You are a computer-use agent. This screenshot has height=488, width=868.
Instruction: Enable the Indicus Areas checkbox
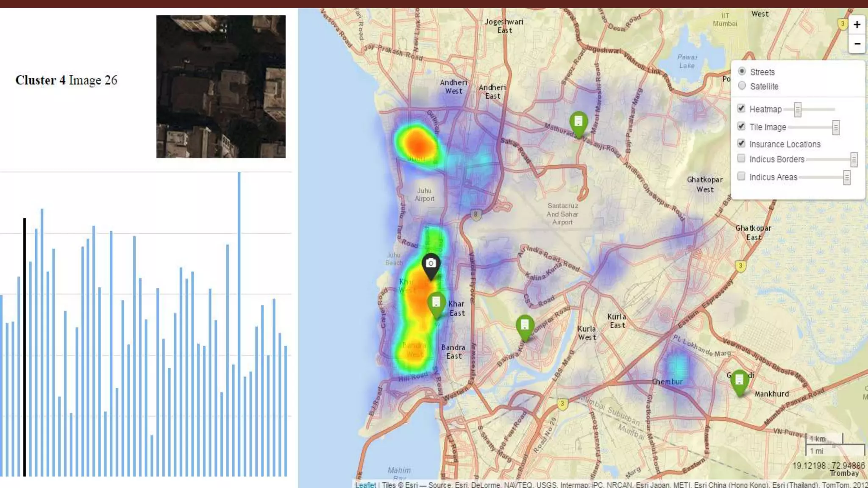(741, 176)
